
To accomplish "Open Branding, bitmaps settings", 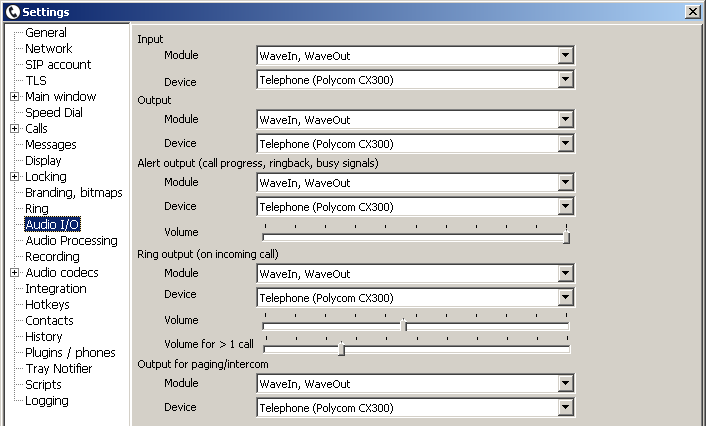I will pyautogui.click(x=74, y=193).
